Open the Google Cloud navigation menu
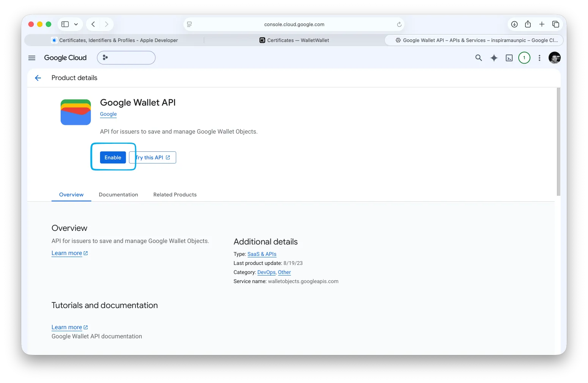Image resolution: width=588 pixels, height=383 pixels. tap(32, 58)
